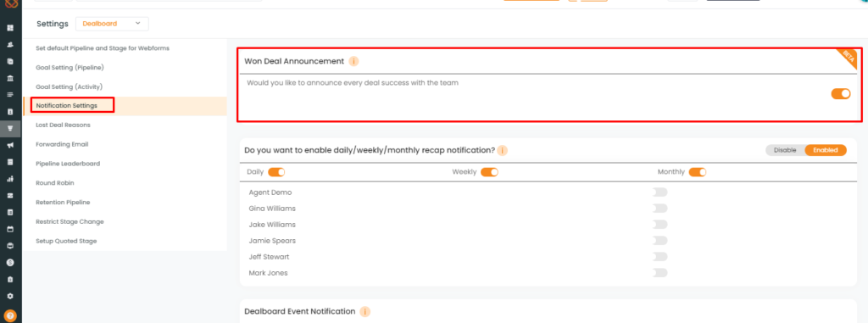The height and width of the screenshot is (323, 868).
Task: Click the bank building icon in sidebar
Action: click(x=10, y=78)
